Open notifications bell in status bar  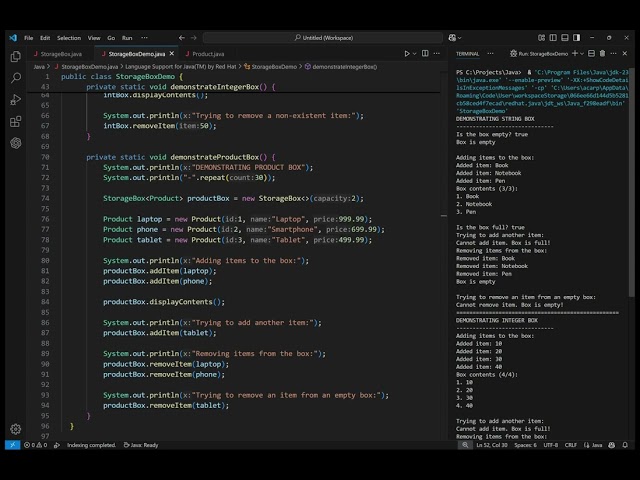[x=625, y=445]
